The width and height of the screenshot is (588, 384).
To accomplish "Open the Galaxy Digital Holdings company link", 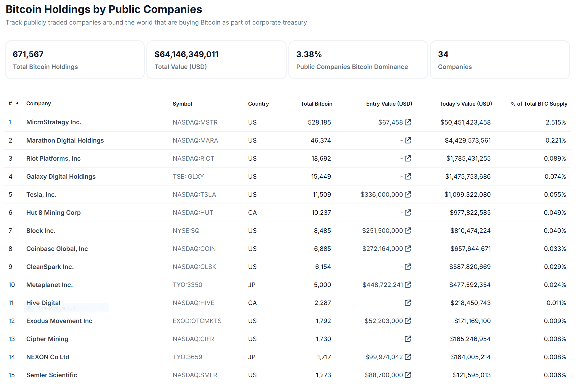I will 61,177.
